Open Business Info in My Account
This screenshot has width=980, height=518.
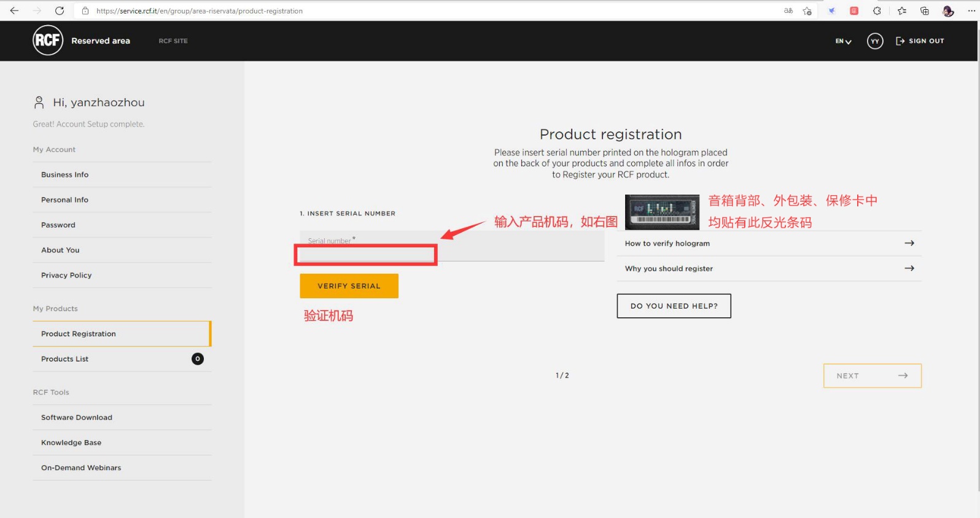[122, 175]
